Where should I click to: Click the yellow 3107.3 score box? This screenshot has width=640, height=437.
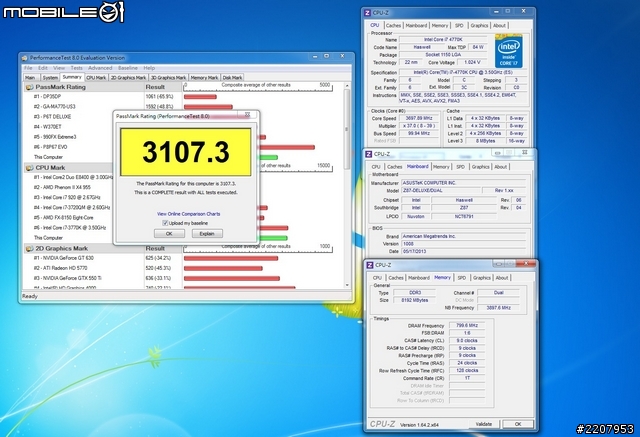tap(186, 152)
